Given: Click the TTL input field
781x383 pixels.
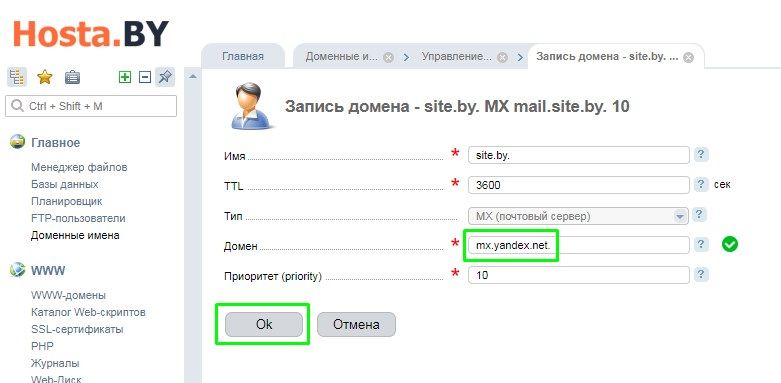Looking at the screenshot, I should 579,185.
